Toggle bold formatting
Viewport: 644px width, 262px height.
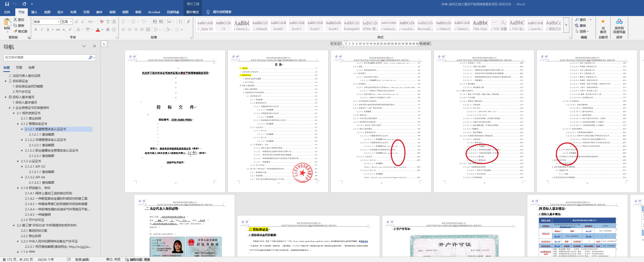pyautogui.click(x=36, y=30)
